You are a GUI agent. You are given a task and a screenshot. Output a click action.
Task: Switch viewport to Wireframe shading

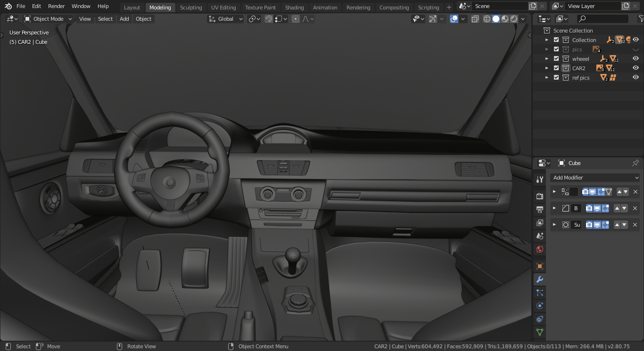tap(486, 19)
